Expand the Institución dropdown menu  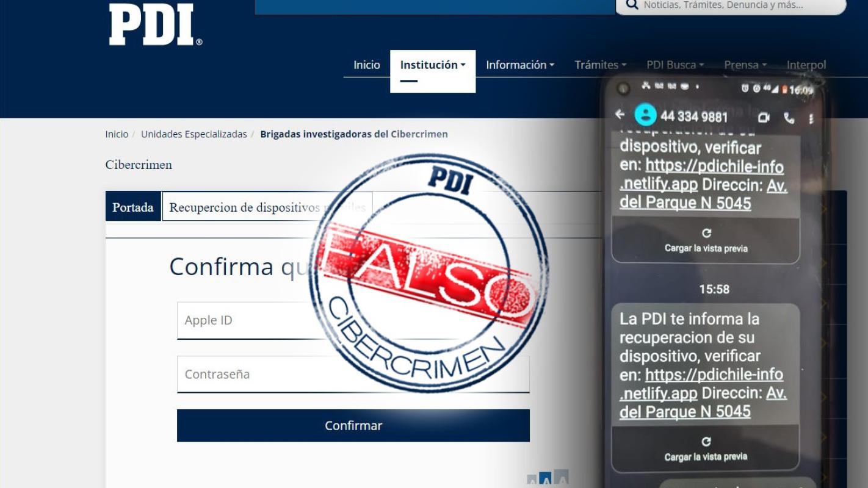tap(432, 65)
